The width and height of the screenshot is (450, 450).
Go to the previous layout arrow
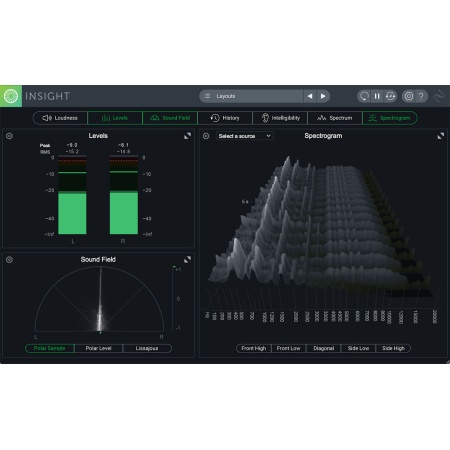pos(310,96)
